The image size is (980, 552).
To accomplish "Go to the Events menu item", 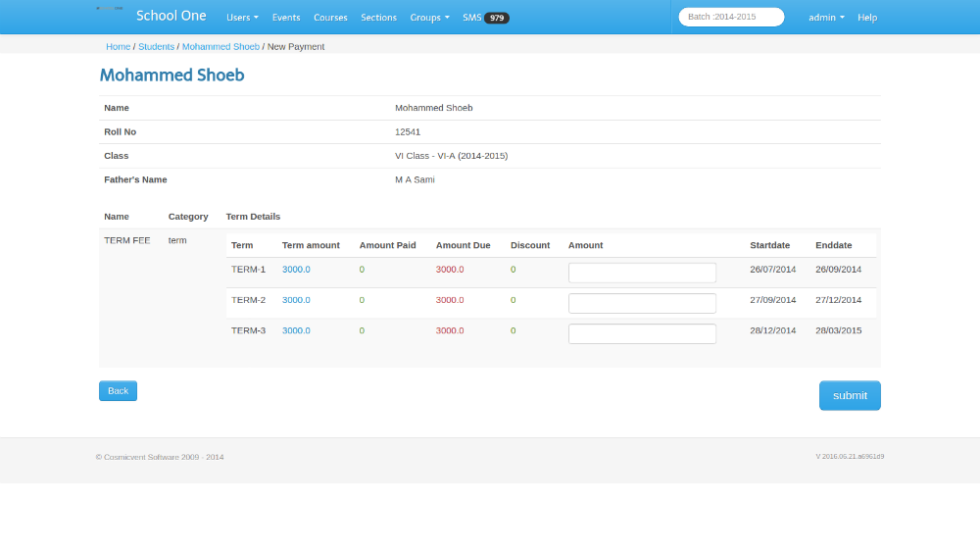I will click(286, 18).
